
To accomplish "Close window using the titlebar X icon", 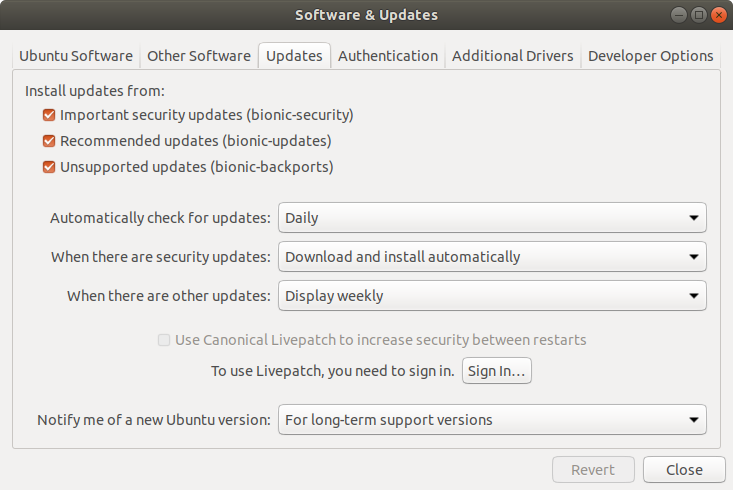I will coord(718,15).
